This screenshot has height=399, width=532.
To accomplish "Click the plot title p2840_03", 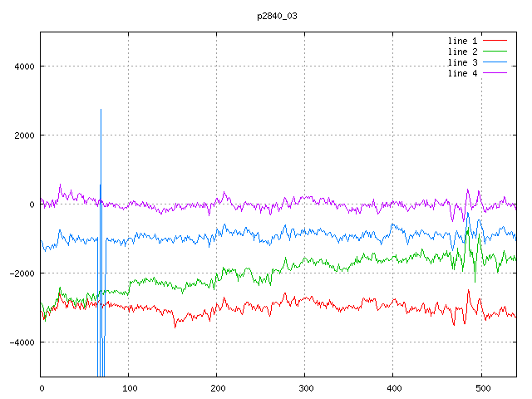I will 277,16.
